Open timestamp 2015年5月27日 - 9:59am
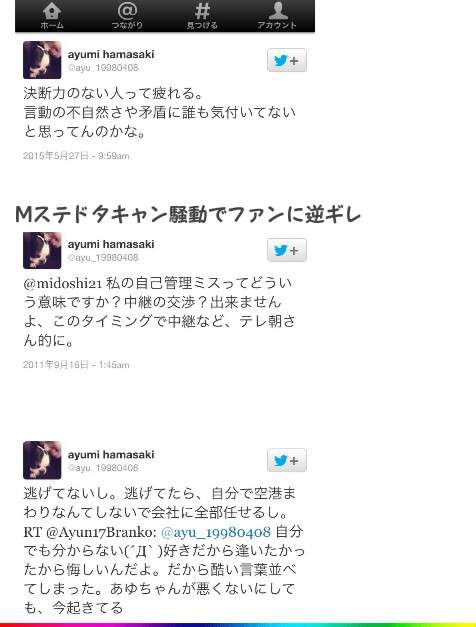This screenshot has width=476, height=627. 76,156
